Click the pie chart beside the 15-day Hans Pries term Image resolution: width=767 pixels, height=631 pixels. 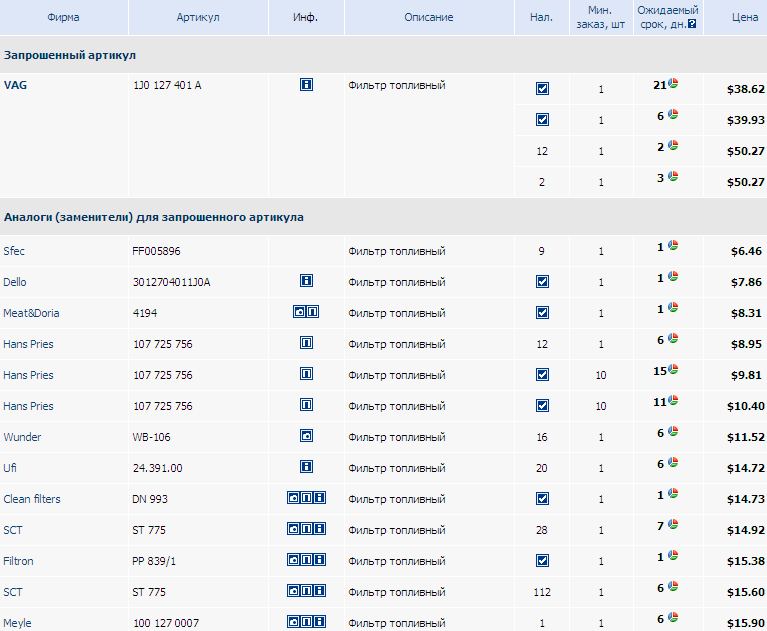click(x=673, y=369)
